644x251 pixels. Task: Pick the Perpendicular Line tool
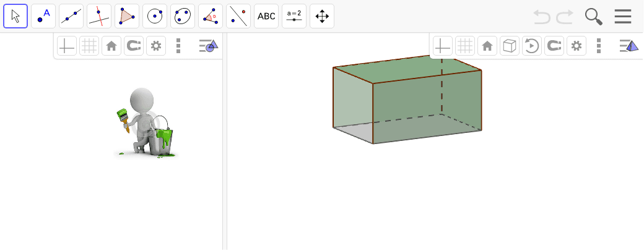(x=99, y=16)
